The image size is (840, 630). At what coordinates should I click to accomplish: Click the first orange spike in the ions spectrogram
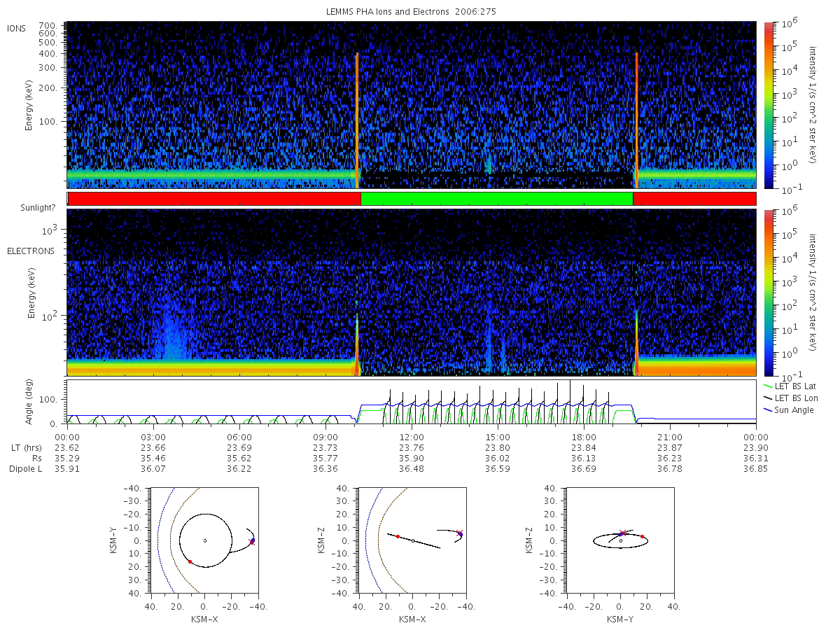click(357, 119)
